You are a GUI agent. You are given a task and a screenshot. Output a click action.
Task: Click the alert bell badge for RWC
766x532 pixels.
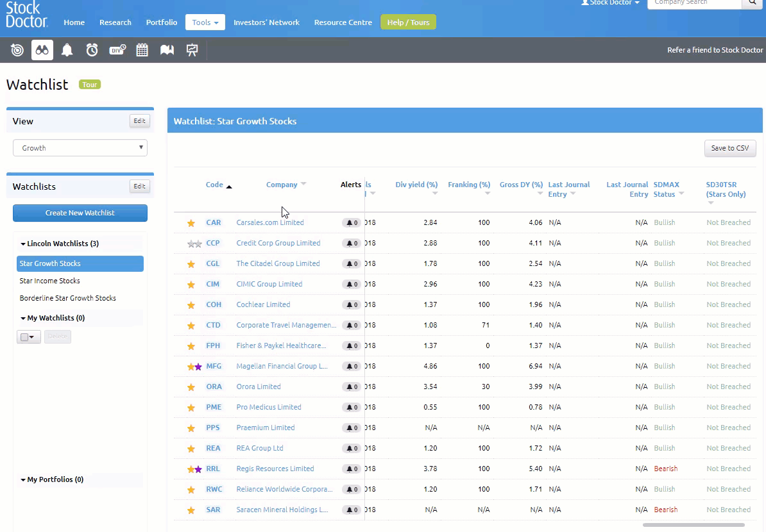click(x=352, y=489)
